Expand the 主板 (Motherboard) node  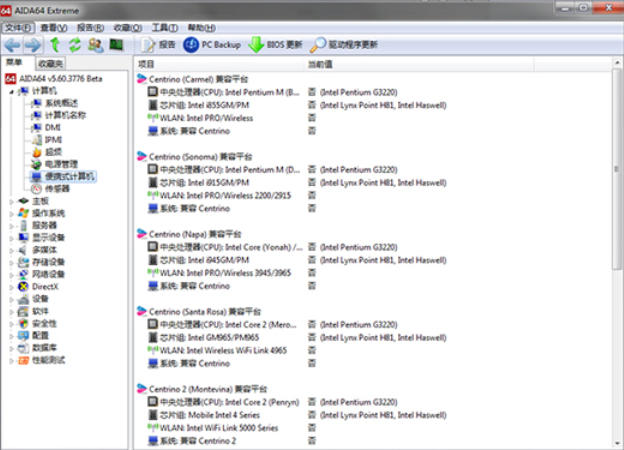click(12, 201)
